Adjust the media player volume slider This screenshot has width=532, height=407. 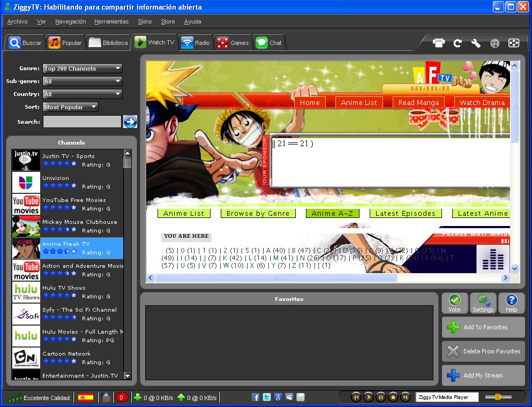pyautogui.click(x=498, y=397)
